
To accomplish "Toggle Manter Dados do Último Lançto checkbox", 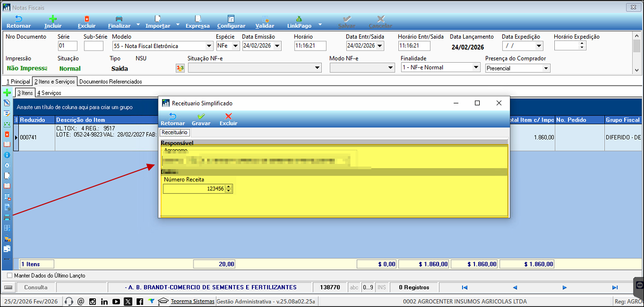I will pos(10,275).
